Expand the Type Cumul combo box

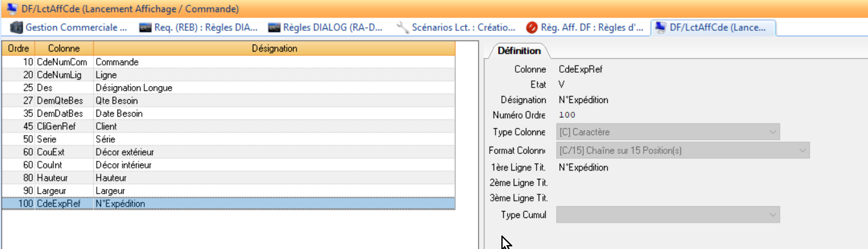pyautogui.click(x=668, y=215)
